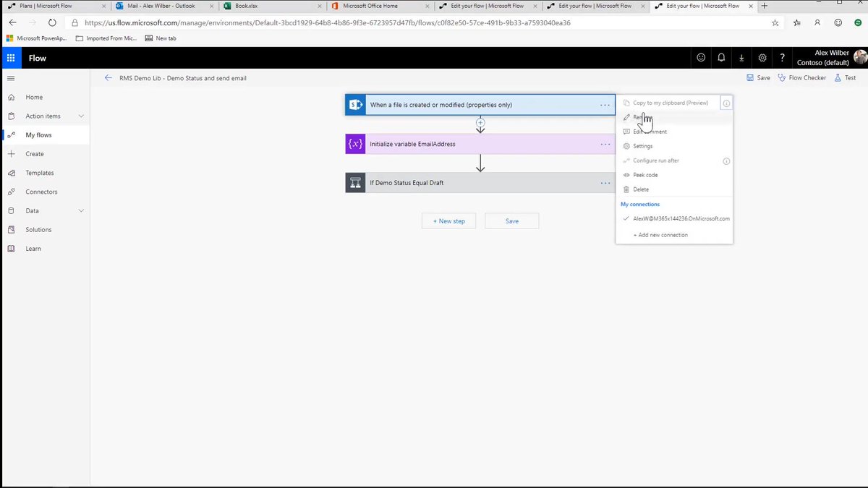This screenshot has width=868, height=488.
Task: Click the download arrow icon in header
Action: 741,58
